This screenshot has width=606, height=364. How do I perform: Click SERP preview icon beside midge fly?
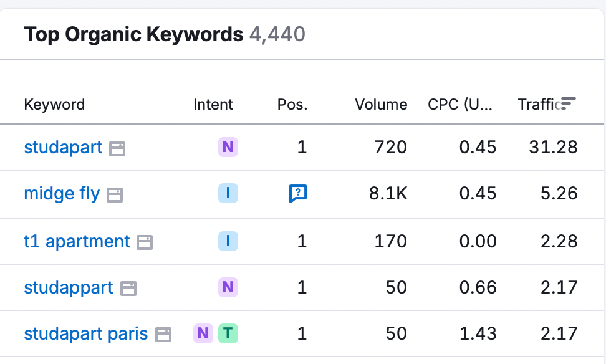[x=115, y=194]
